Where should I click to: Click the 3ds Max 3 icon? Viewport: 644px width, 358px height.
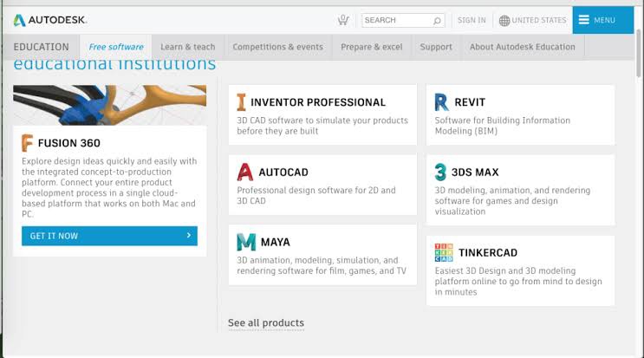[x=440, y=172]
